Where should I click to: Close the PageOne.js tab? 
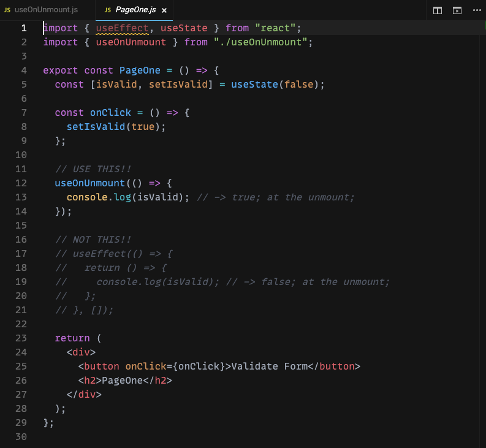pyautogui.click(x=164, y=10)
